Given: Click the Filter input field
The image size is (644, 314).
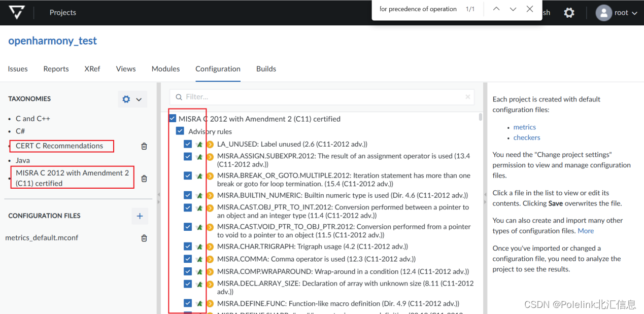Looking at the screenshot, I should [x=322, y=97].
